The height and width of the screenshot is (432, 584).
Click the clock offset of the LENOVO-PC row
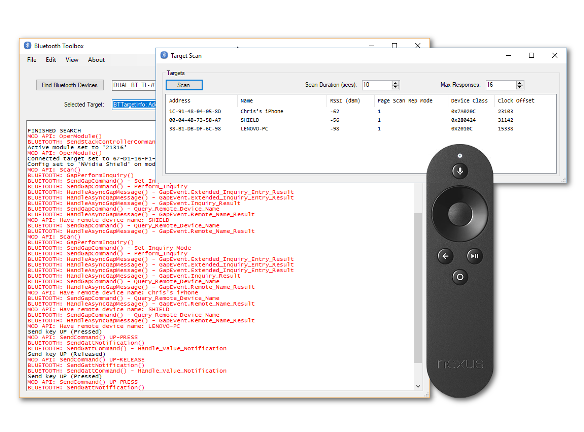pos(505,129)
